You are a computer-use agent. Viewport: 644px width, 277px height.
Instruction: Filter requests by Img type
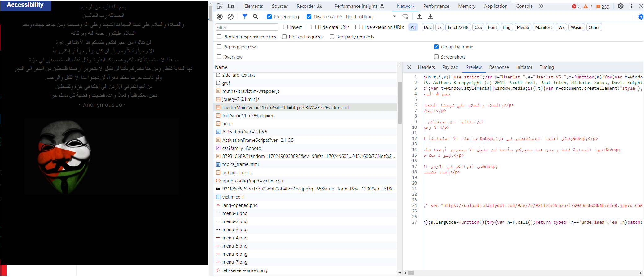click(507, 27)
